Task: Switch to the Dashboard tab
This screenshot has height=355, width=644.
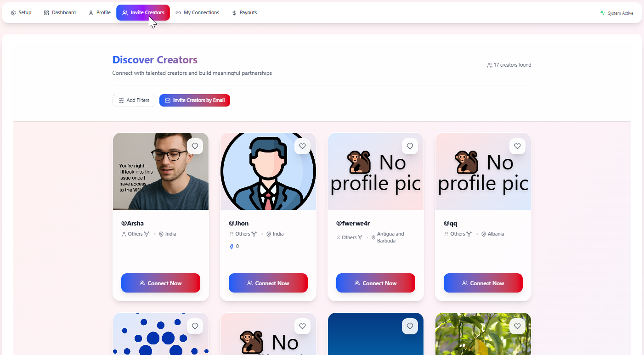Action: (60, 13)
